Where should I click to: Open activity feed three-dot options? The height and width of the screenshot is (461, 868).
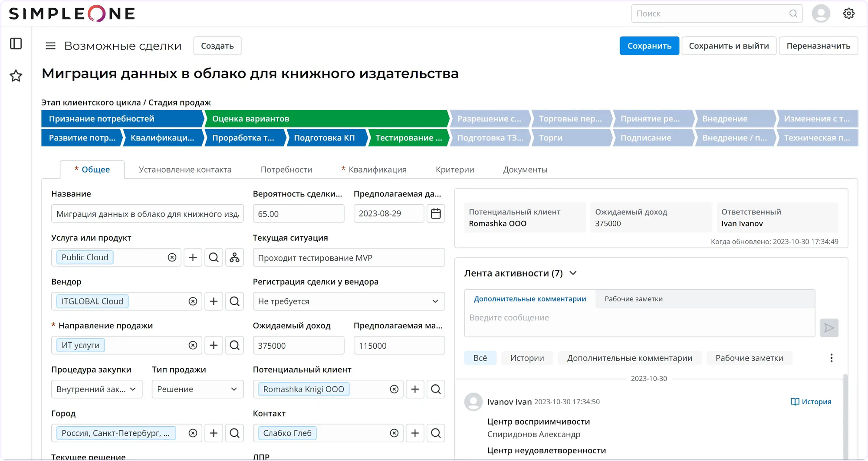pyautogui.click(x=831, y=358)
